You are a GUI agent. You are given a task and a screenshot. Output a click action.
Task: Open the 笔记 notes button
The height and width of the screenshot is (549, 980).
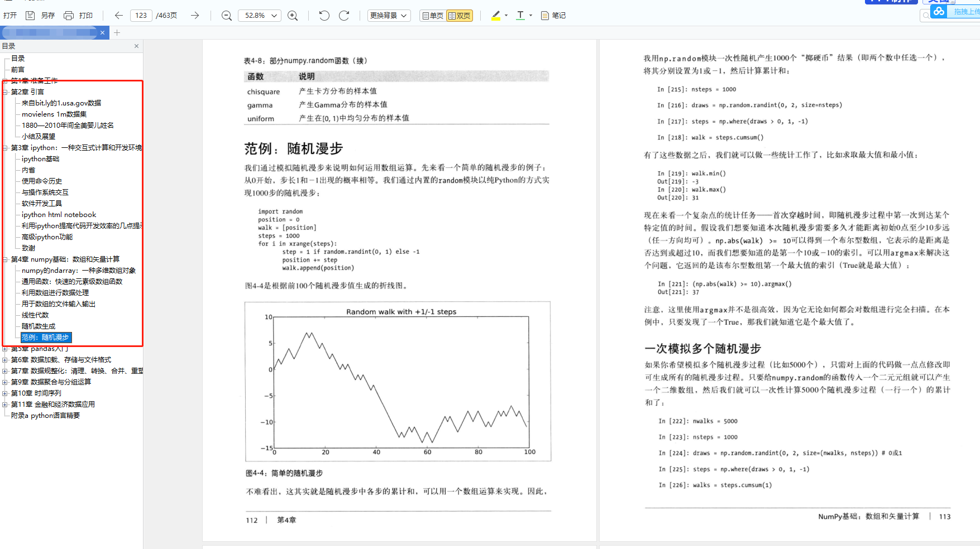(x=553, y=16)
